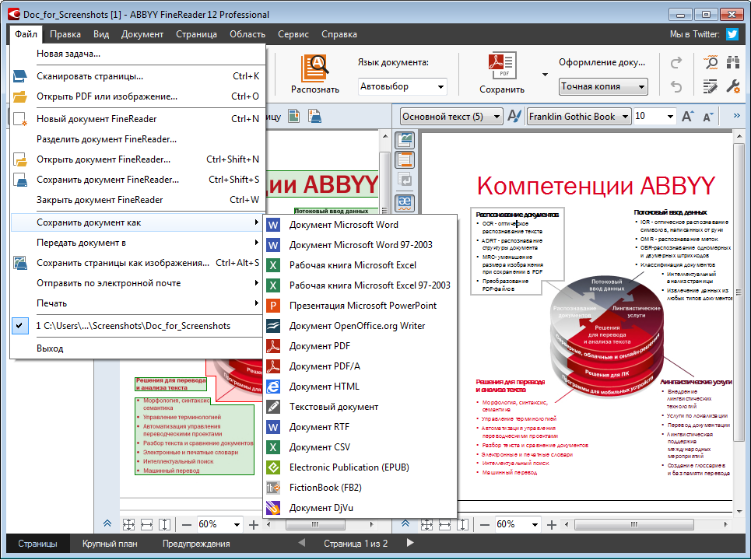The image size is (751, 560).
Task: Click fit-page icon in left pane
Action: (128, 524)
